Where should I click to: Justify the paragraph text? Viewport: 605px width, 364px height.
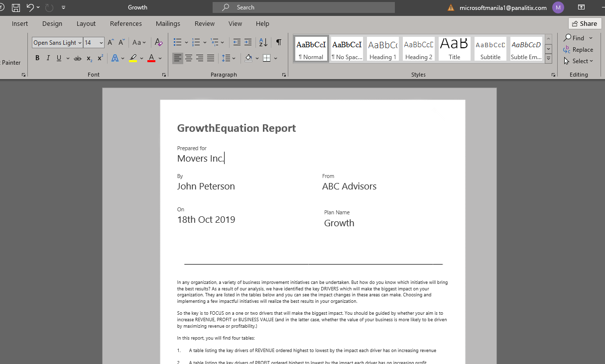[x=211, y=58]
